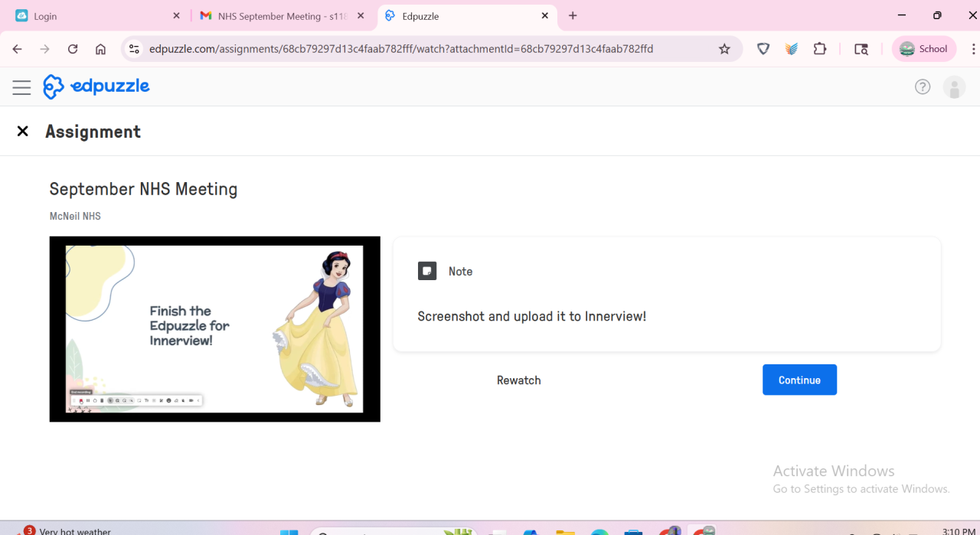The height and width of the screenshot is (535, 980).
Task: Open the School profile chip
Action: (924, 49)
